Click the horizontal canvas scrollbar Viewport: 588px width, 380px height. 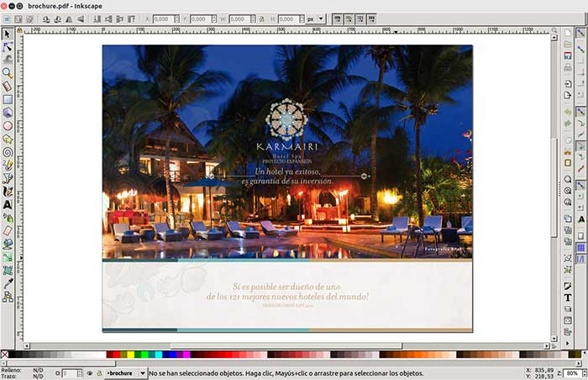tap(286, 346)
